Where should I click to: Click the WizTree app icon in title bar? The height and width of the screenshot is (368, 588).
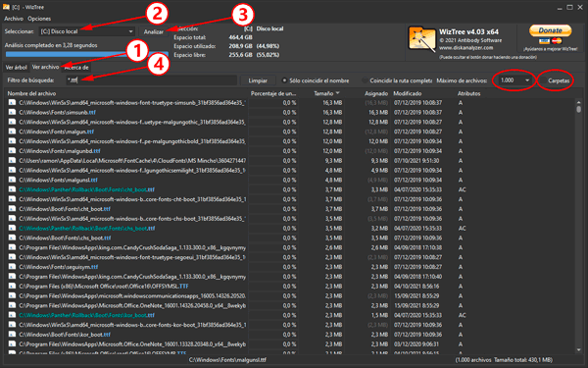click(x=6, y=7)
